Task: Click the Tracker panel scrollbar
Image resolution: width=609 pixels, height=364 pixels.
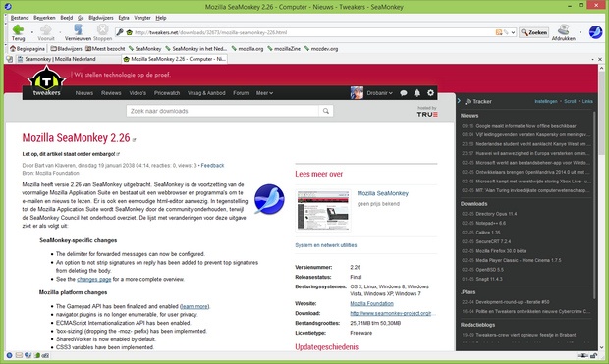Action: [594, 205]
